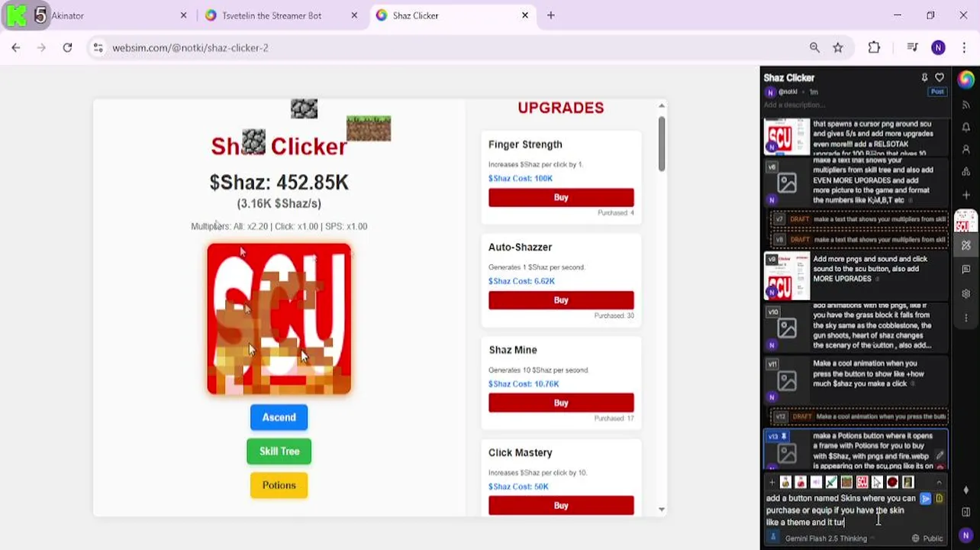Collapse the attachments row with the chevron
980x550 pixels.
(940, 482)
